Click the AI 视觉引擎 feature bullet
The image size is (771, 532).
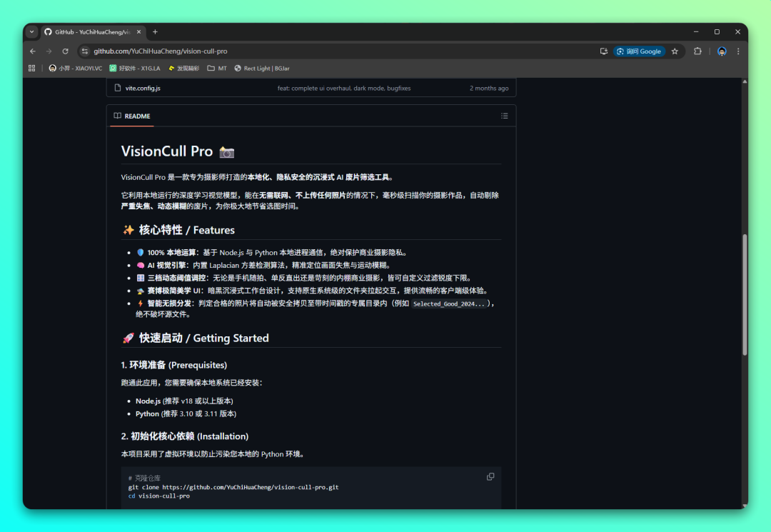265,265
